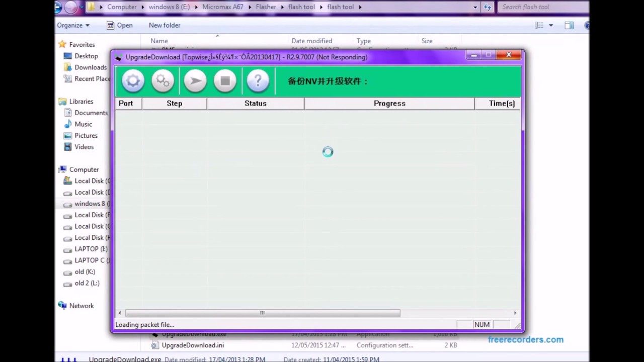The height and width of the screenshot is (362, 644).
Task: Click the New folder button
Action: 164,25
